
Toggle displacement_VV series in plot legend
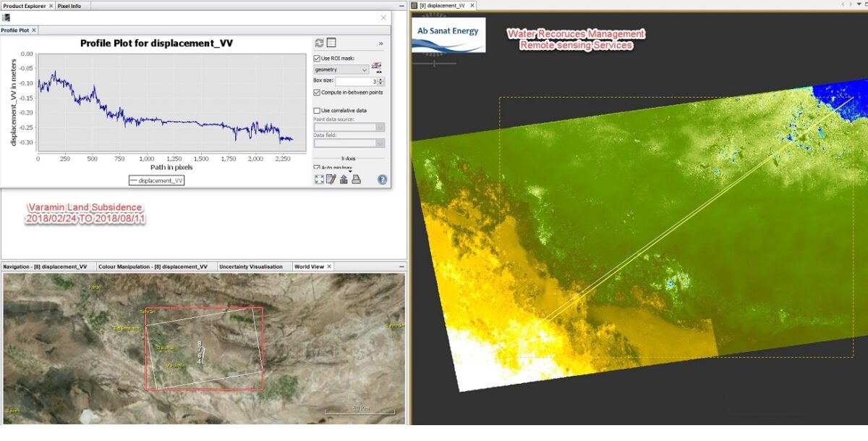coord(157,180)
